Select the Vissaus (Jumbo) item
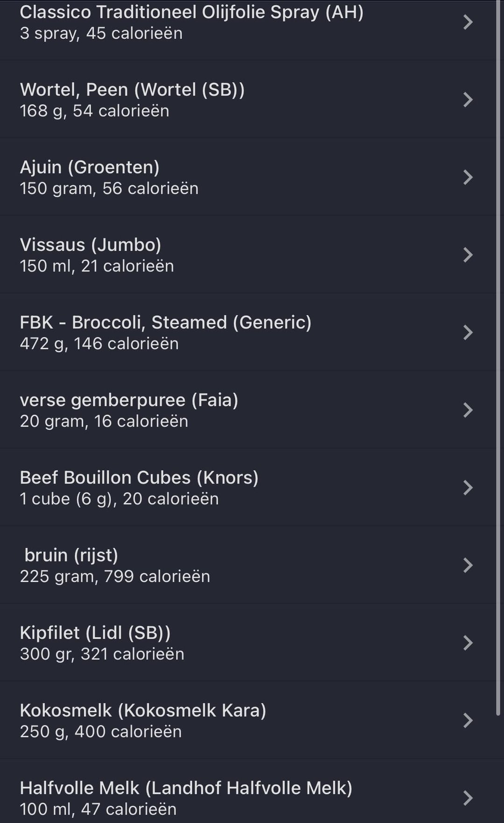The image size is (504, 823). coord(97,255)
